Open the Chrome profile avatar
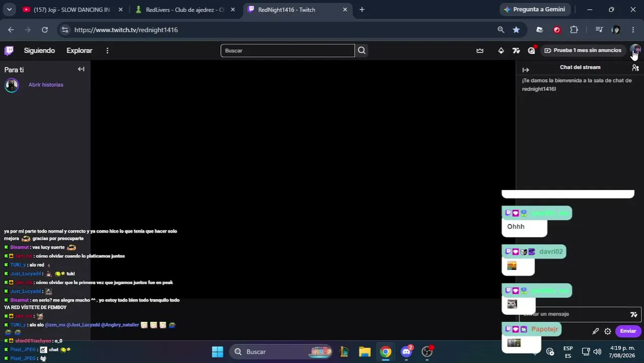Viewport: 644px width, 363px height. coord(616,30)
